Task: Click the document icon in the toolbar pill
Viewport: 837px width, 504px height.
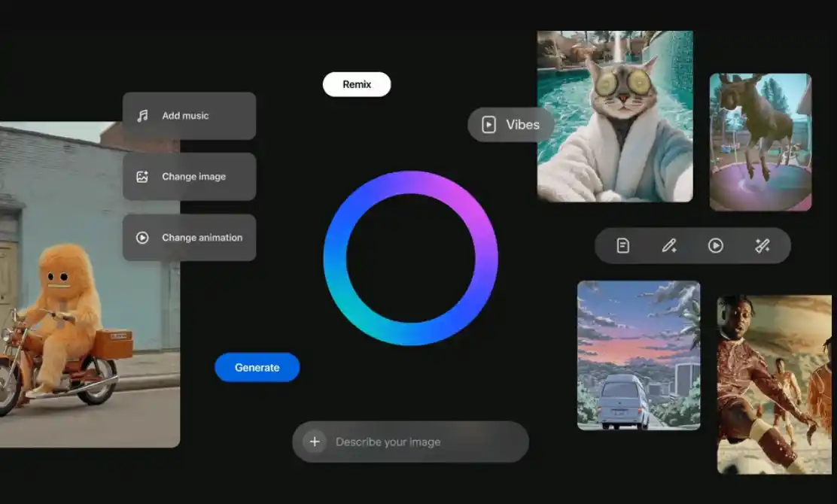Action: click(x=622, y=246)
